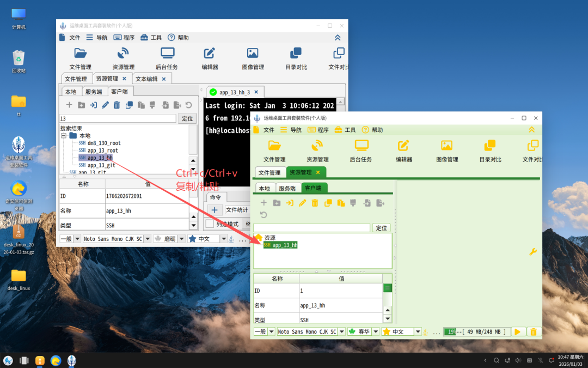Select dm8_130_root SSH entry in gray window

click(100, 143)
